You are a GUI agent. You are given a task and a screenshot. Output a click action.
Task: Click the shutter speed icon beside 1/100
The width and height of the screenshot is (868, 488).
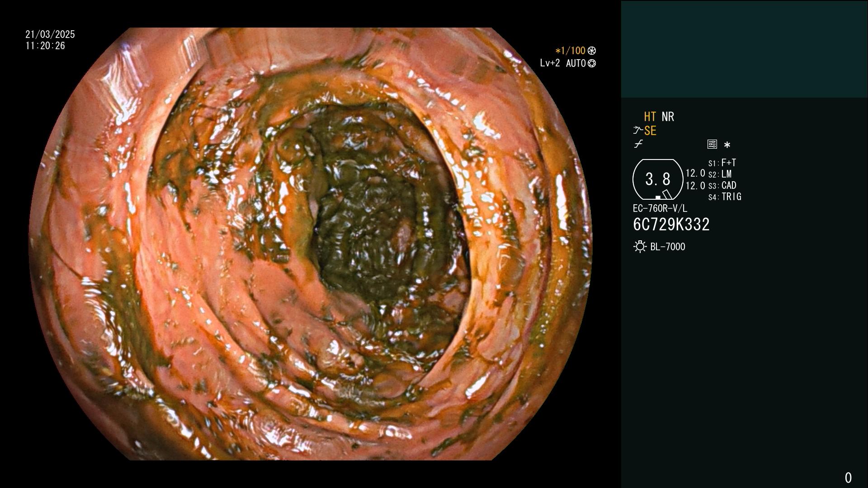pyautogui.click(x=592, y=51)
